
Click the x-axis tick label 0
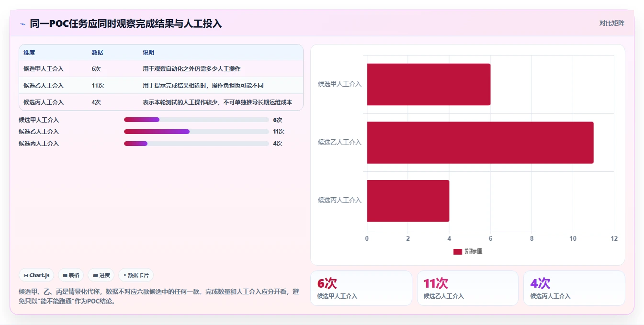tap(367, 238)
